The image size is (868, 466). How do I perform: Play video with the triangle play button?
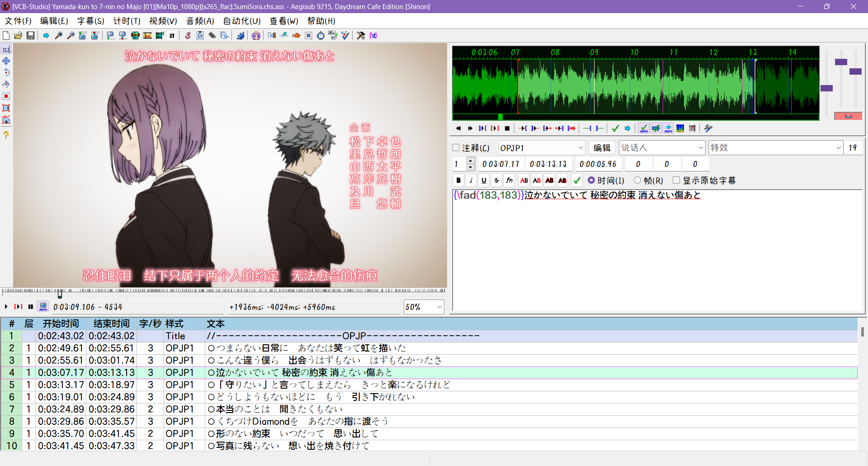point(6,307)
